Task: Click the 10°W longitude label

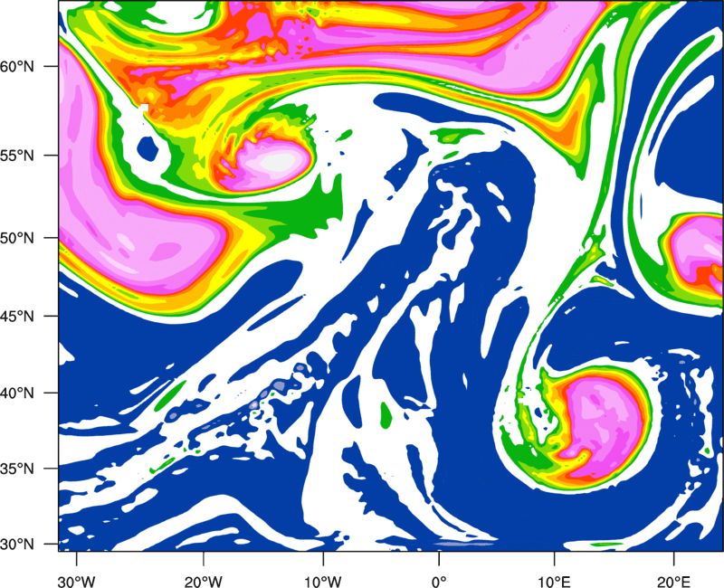Action: click(x=322, y=582)
